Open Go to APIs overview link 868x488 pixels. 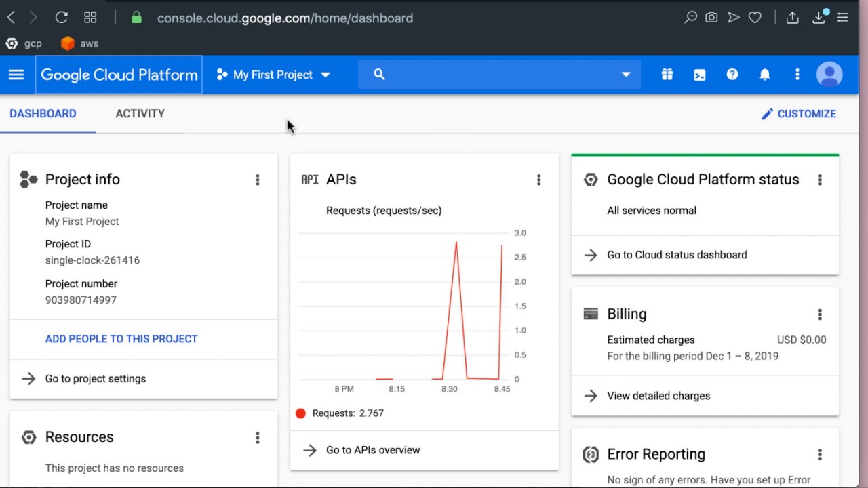[373, 450]
